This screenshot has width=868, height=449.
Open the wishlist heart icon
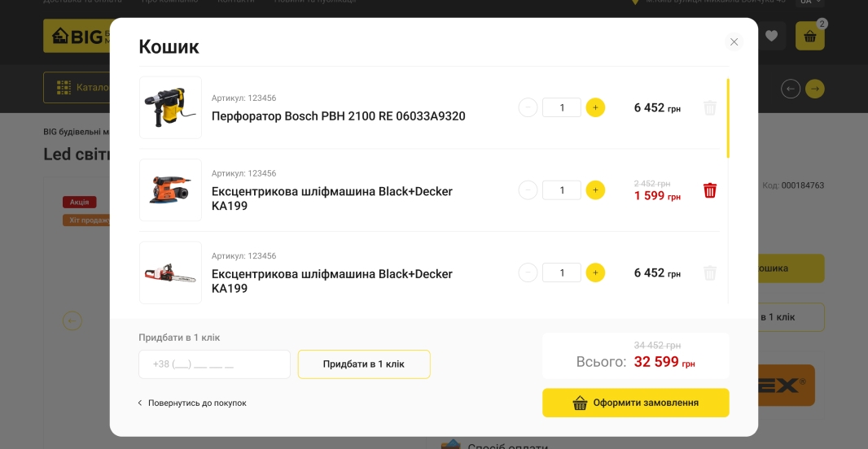click(x=771, y=36)
